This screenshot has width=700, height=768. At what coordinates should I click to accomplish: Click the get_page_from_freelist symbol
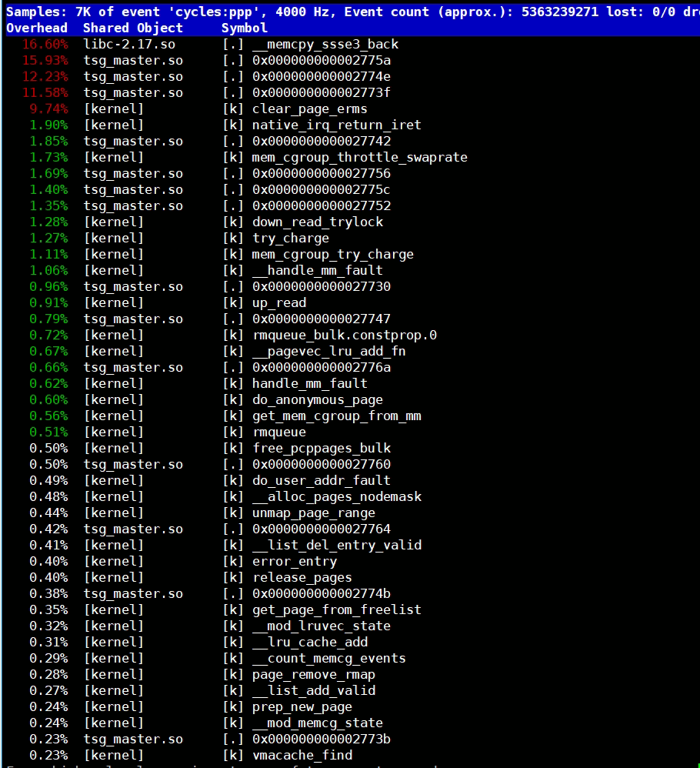(x=336, y=609)
